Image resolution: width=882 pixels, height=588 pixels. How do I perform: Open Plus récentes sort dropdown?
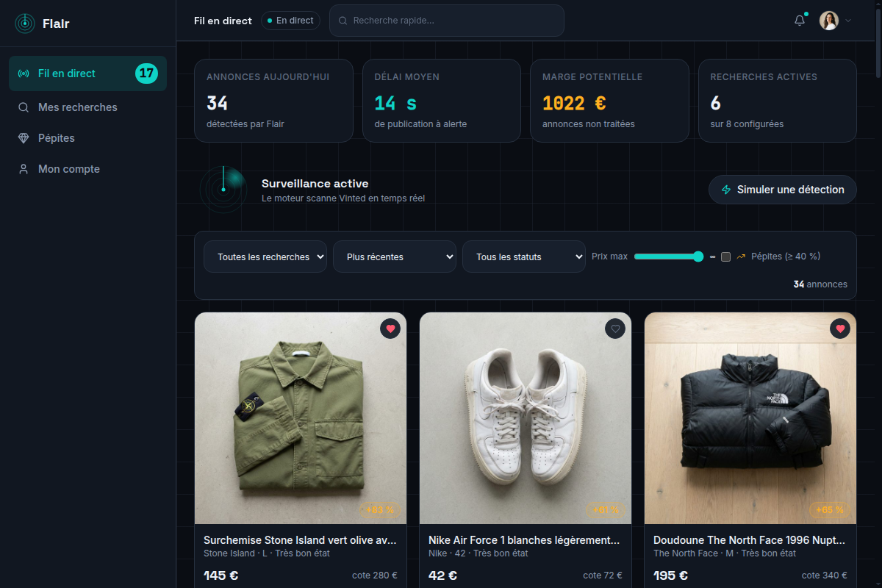[395, 257]
